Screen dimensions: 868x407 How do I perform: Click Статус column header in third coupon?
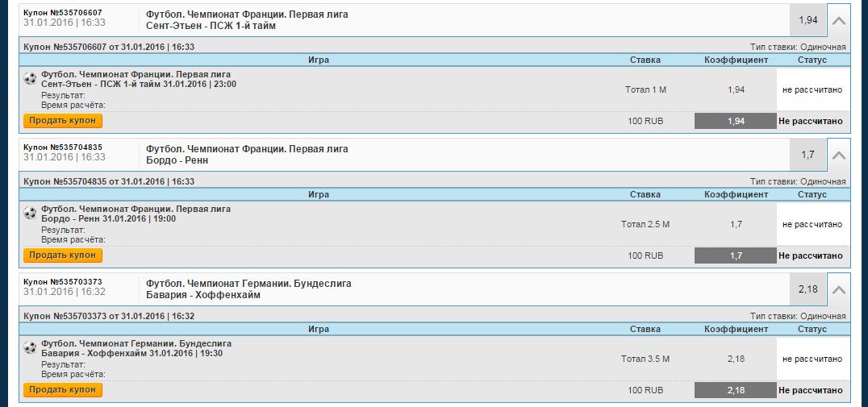point(812,329)
